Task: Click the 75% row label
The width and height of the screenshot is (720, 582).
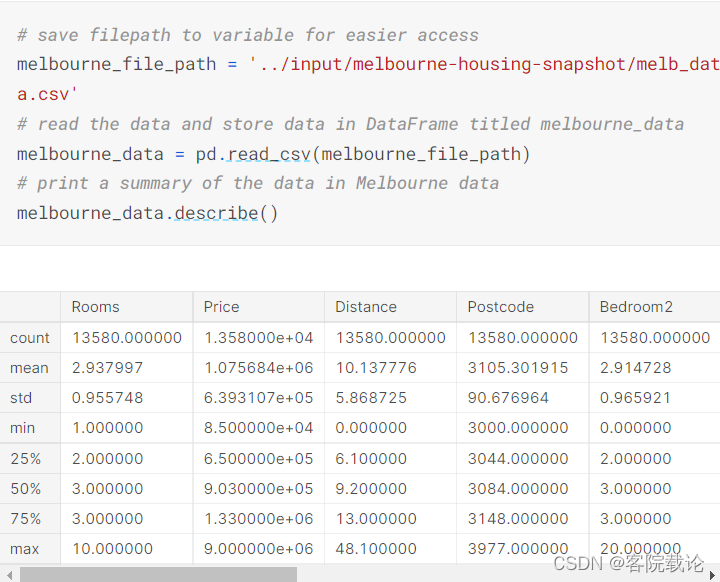Action: pos(26,519)
